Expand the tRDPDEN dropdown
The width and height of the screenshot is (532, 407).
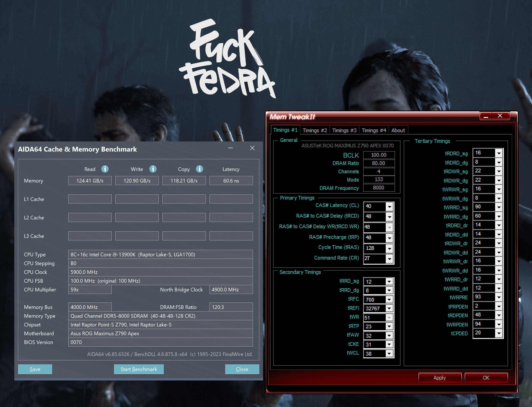[x=499, y=315]
